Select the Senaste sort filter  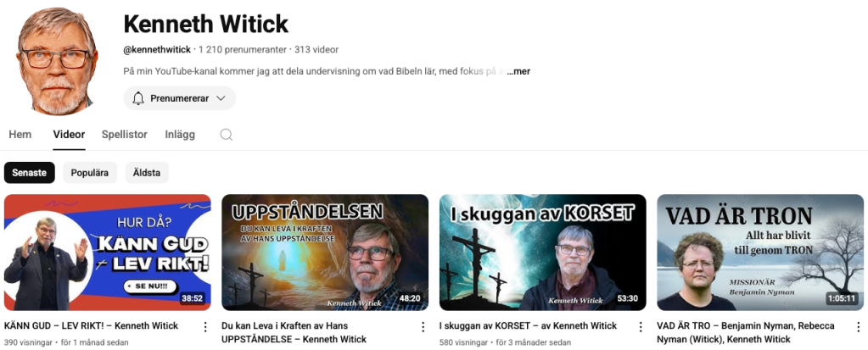30,173
